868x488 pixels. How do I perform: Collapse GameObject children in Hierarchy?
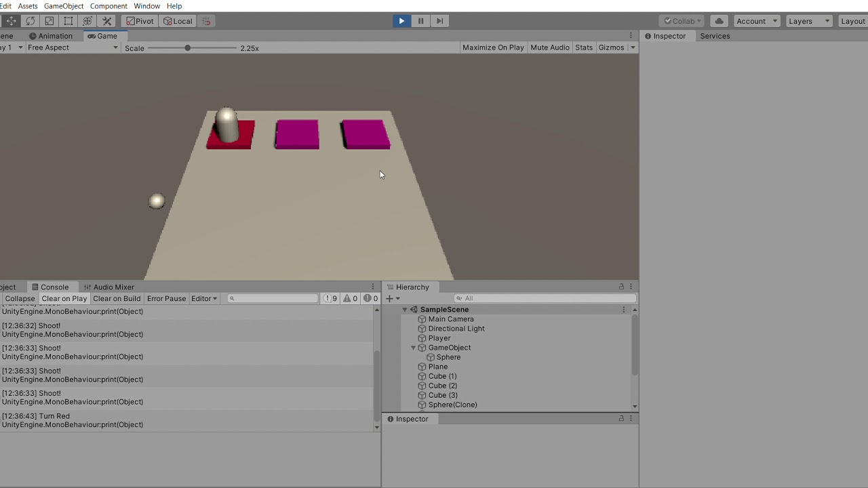point(413,348)
